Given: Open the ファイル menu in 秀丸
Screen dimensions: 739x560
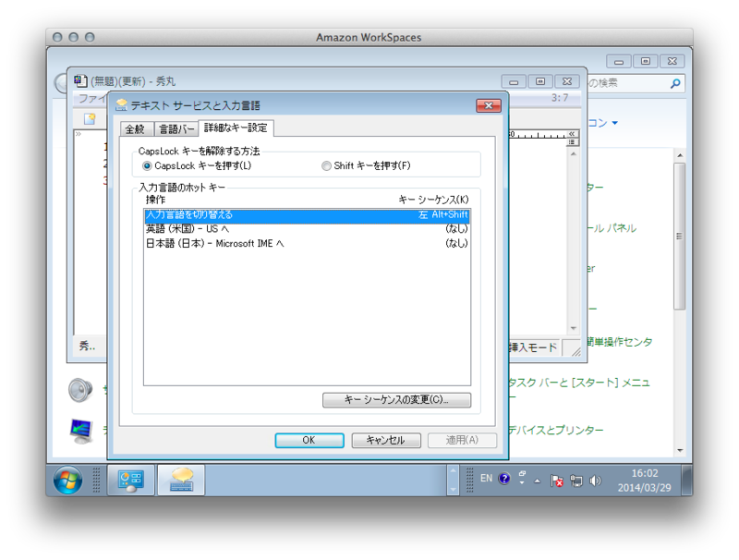Looking at the screenshot, I should [x=92, y=99].
